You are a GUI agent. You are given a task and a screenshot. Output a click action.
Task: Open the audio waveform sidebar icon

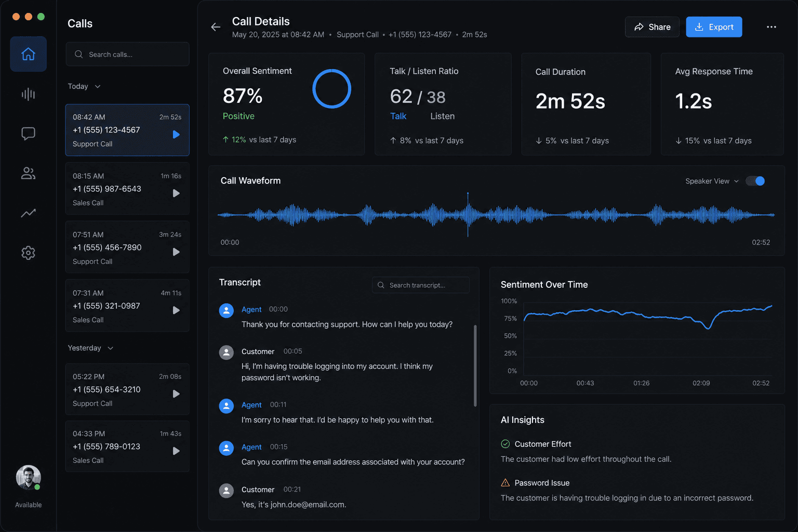point(28,94)
